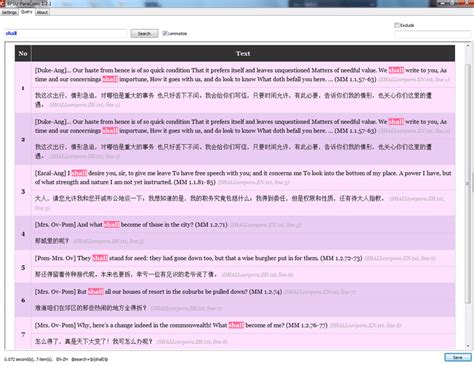Click the 'Text' column header

coord(243,53)
